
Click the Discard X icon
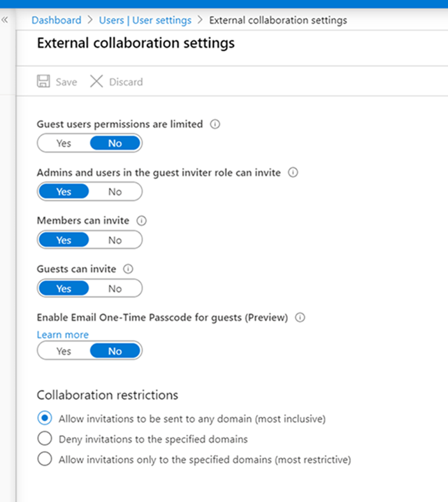pyautogui.click(x=96, y=82)
